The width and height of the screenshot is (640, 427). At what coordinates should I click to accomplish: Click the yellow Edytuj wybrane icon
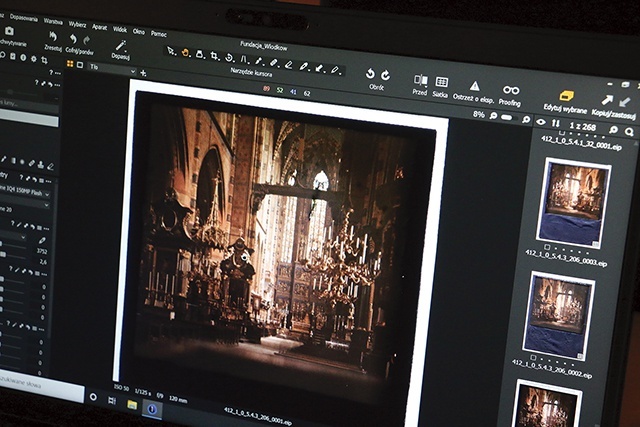pyautogui.click(x=566, y=96)
